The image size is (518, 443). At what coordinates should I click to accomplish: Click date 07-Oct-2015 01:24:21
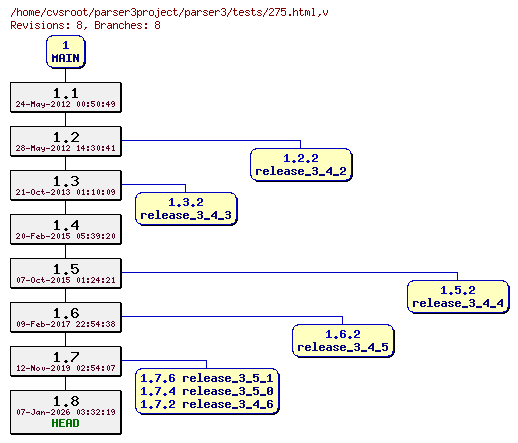[x=66, y=280]
